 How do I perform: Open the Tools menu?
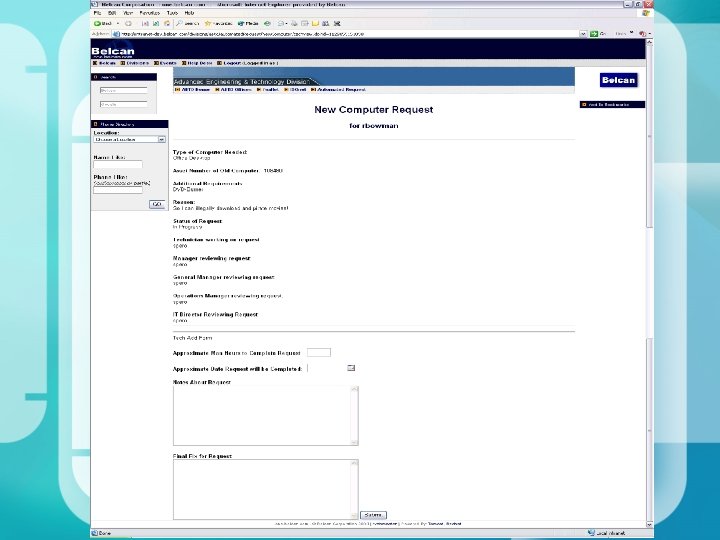pyautogui.click(x=172, y=13)
